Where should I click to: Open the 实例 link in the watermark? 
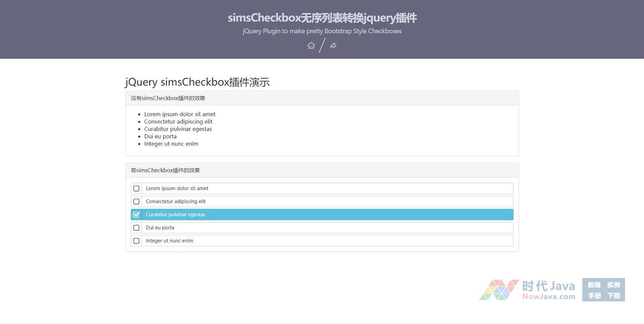point(613,285)
